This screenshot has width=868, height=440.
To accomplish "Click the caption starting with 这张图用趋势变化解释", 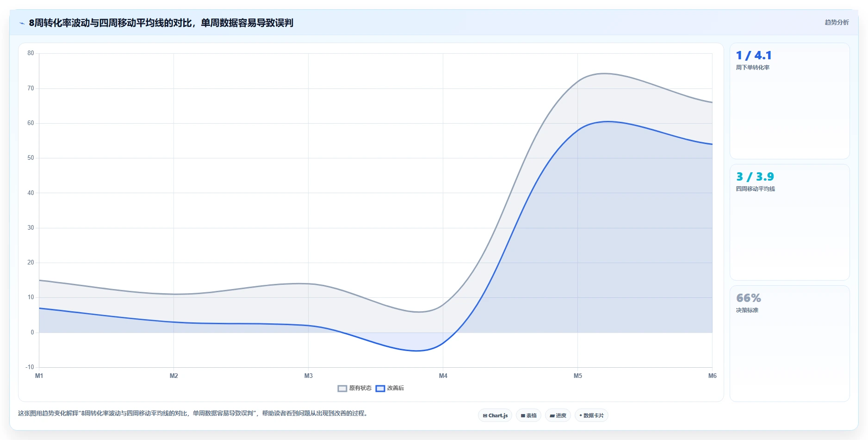I will coord(192,413).
